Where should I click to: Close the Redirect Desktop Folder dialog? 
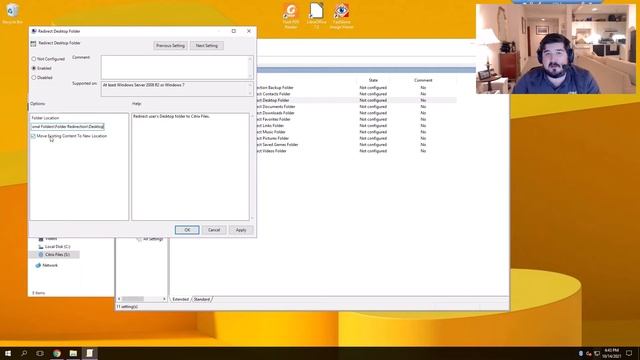pos(249,31)
